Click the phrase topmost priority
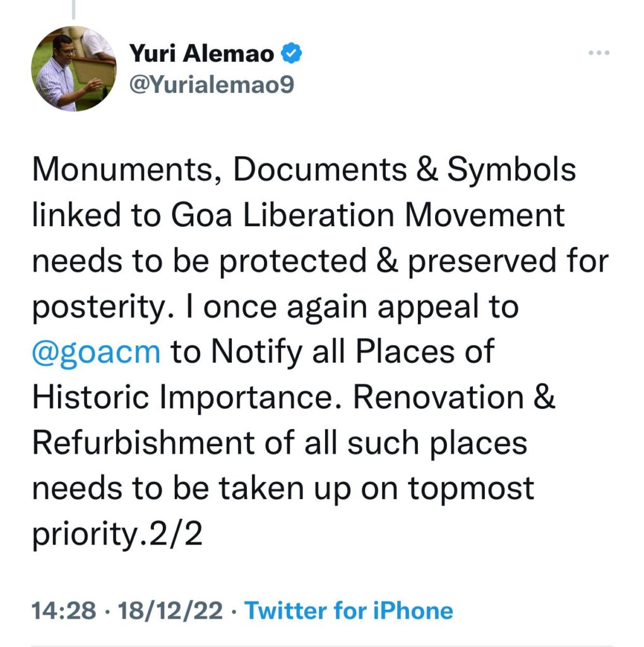644x647 pixels. pos(283,511)
